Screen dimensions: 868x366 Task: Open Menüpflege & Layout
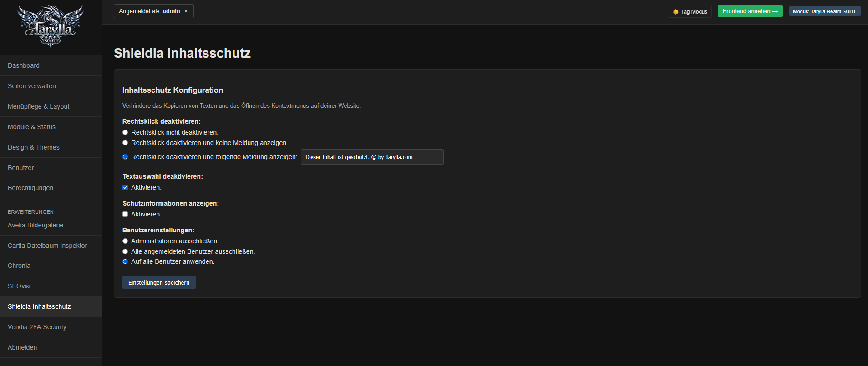[x=51, y=106]
